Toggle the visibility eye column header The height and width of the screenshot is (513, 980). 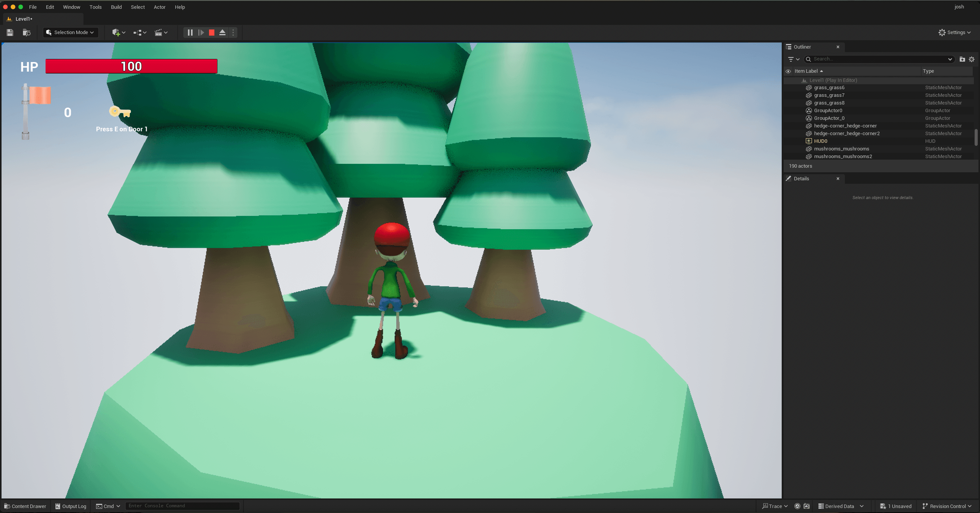788,71
